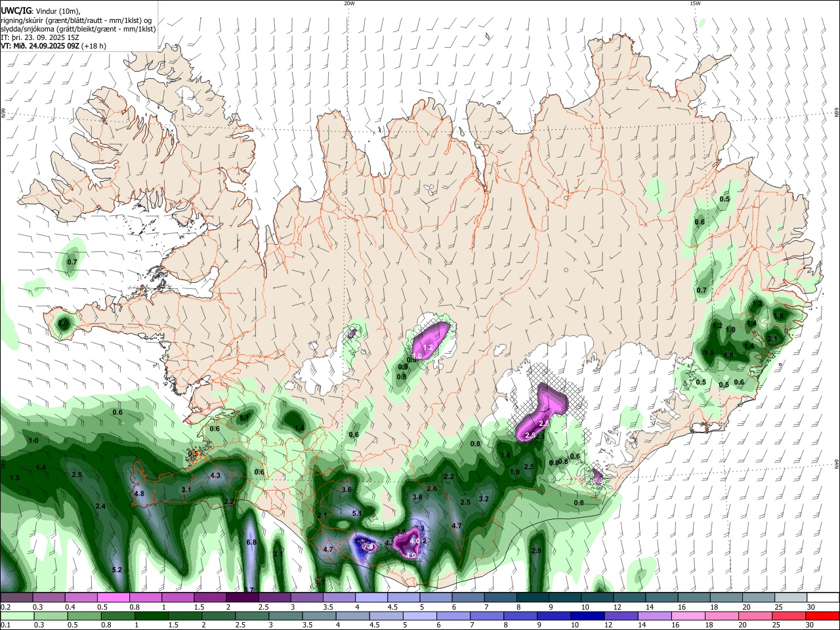Viewport: 840px width, 630px height.
Task: Click the 4–4.5 lavender swatch in snow legend
Action: (x=371, y=598)
